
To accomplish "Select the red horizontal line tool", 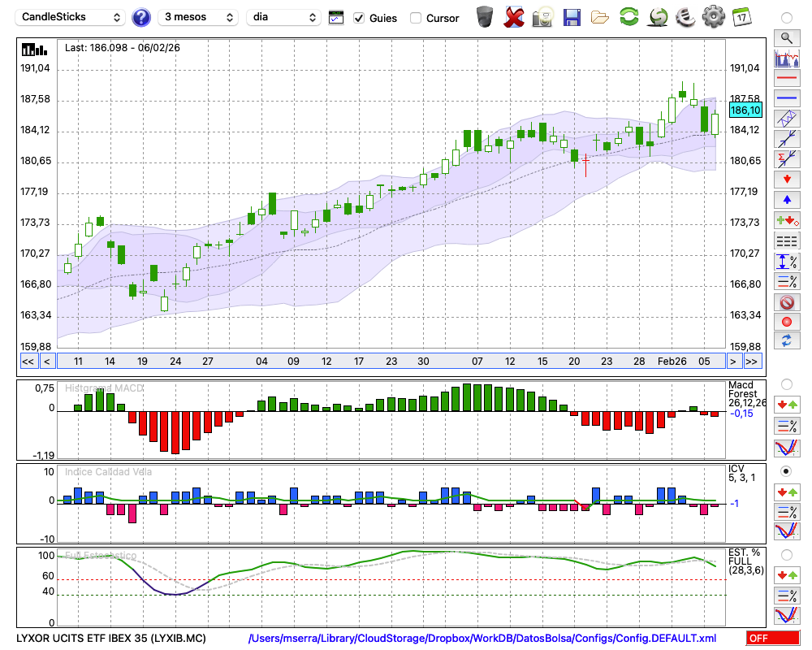I will [x=787, y=78].
